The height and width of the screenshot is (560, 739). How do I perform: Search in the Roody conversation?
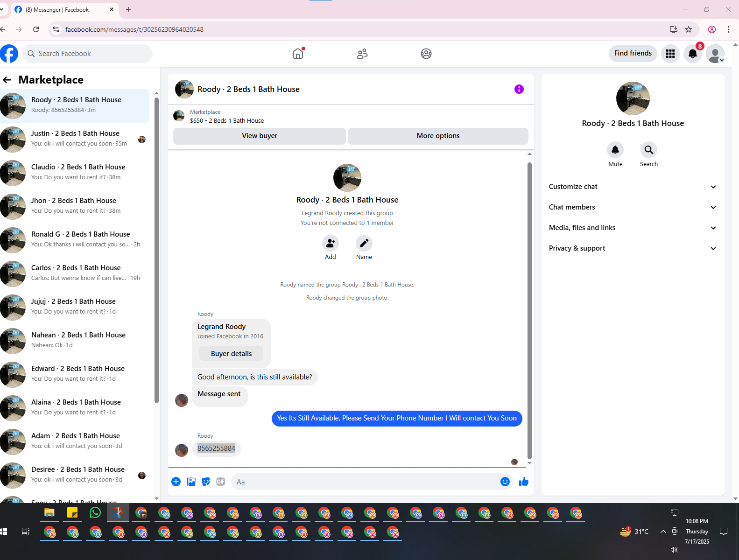pos(649,150)
